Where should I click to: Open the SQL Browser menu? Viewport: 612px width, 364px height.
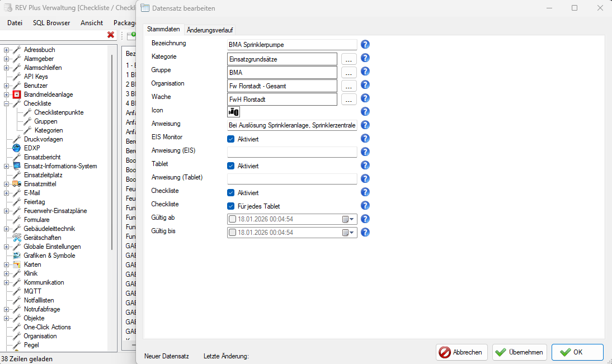point(51,23)
